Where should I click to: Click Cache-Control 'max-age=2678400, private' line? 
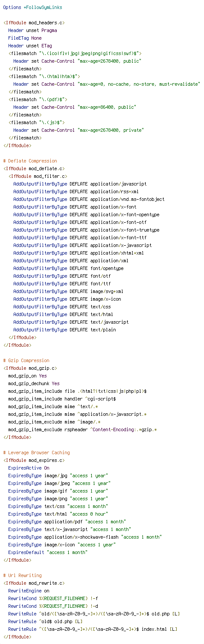tap(79, 131)
